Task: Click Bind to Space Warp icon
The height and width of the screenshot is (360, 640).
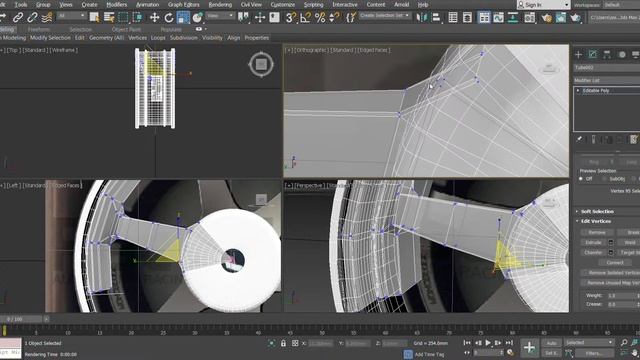Action: pos(47,17)
